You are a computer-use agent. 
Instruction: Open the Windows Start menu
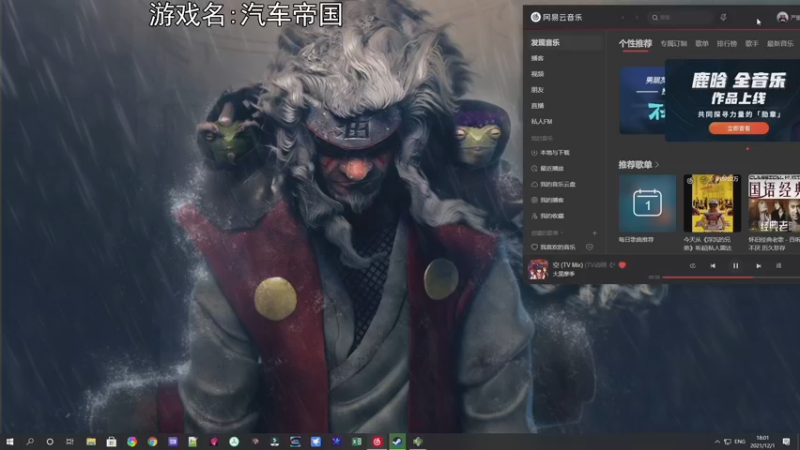[9, 442]
